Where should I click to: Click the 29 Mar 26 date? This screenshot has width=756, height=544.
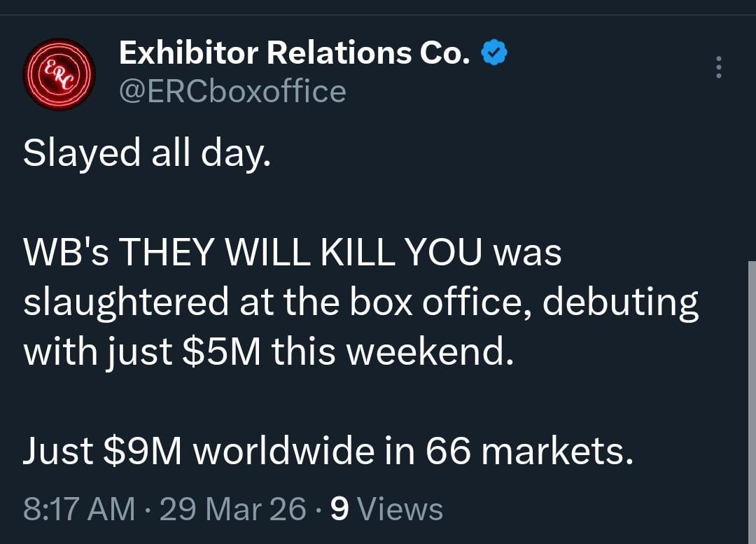(232, 509)
